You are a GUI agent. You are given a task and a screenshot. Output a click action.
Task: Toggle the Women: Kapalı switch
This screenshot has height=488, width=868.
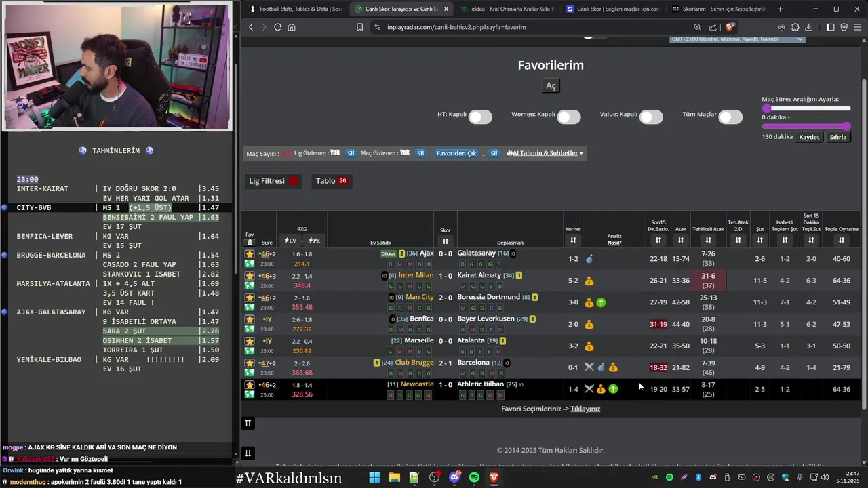click(x=569, y=117)
